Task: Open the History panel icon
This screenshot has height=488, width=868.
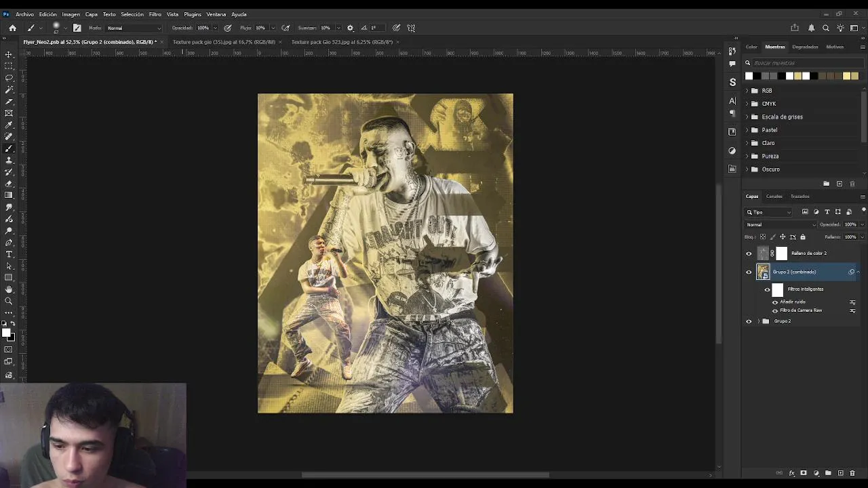Action: [x=732, y=51]
